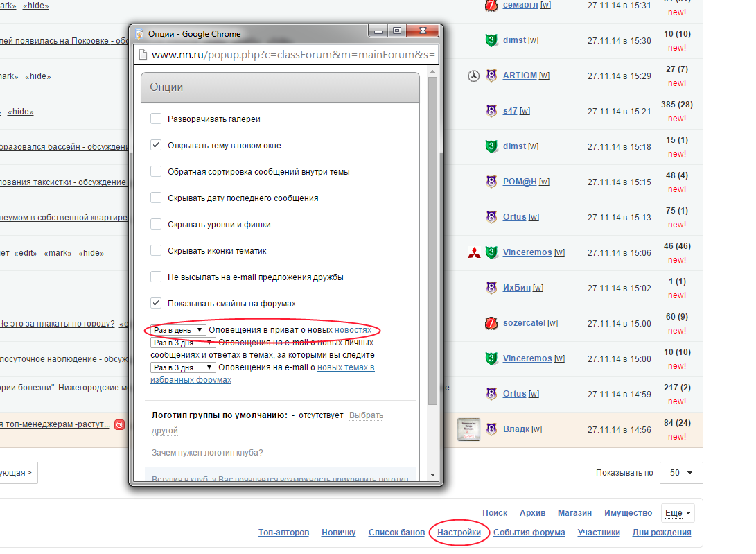Click the purple badge beside s47
The image size is (756, 554).
coord(491,111)
